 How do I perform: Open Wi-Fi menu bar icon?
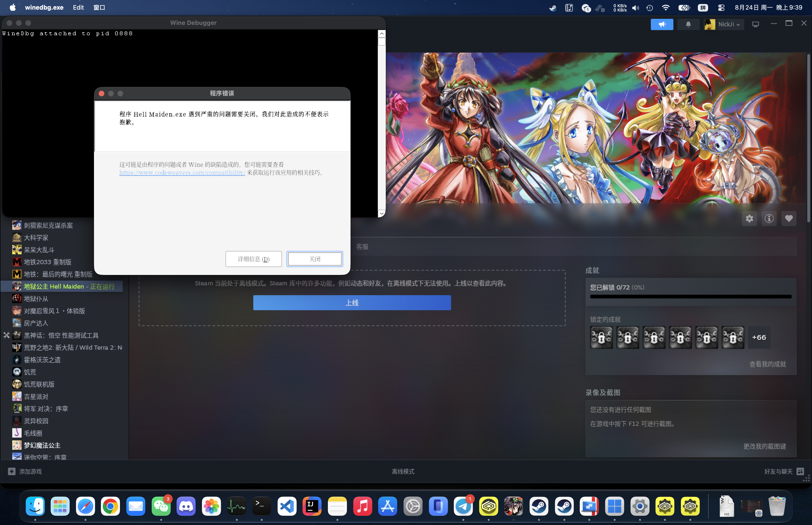(665, 8)
